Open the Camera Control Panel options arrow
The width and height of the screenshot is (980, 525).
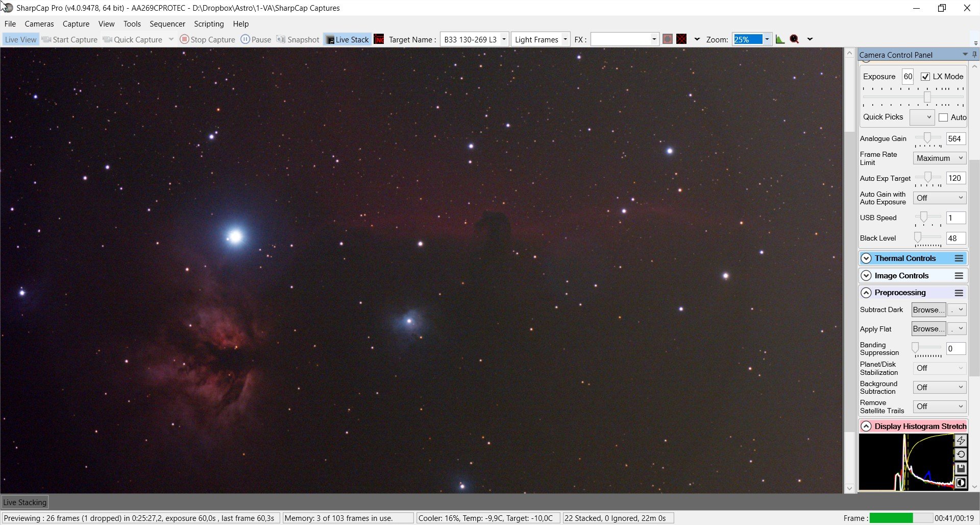(965, 55)
